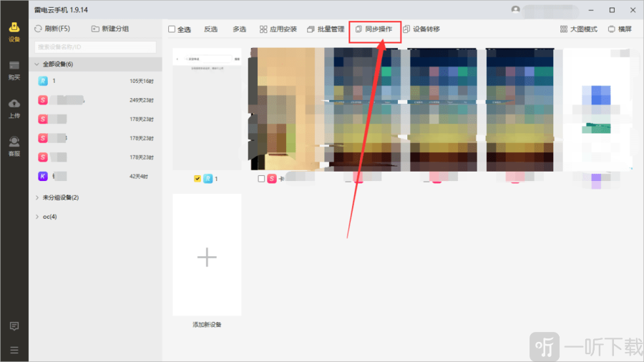Uncheck the checkbox for device 1 thumbnail
Image resolution: width=644 pixels, height=362 pixels.
(x=197, y=179)
